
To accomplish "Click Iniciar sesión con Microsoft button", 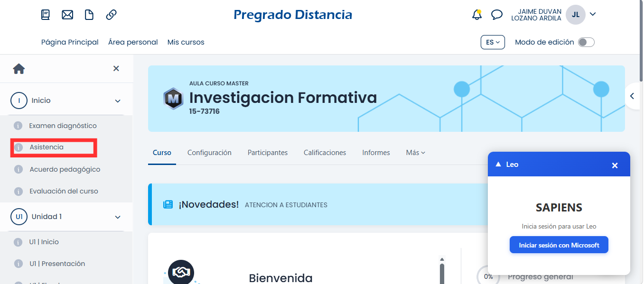I will pos(559,245).
